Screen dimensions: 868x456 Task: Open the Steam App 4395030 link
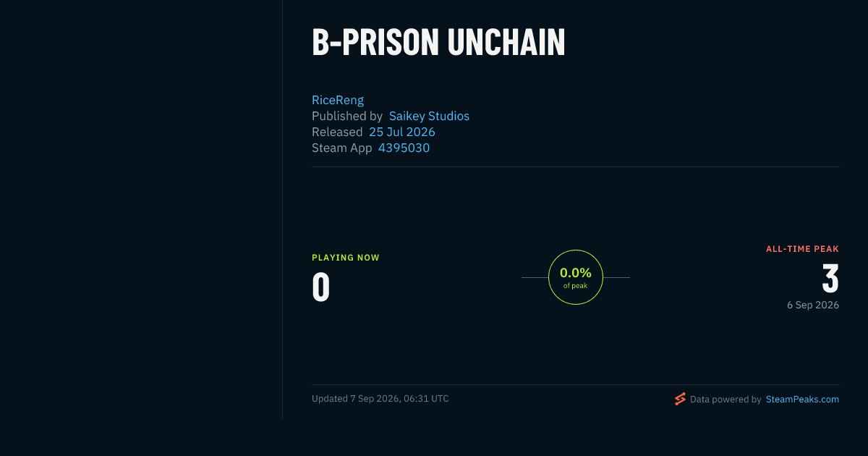(404, 148)
